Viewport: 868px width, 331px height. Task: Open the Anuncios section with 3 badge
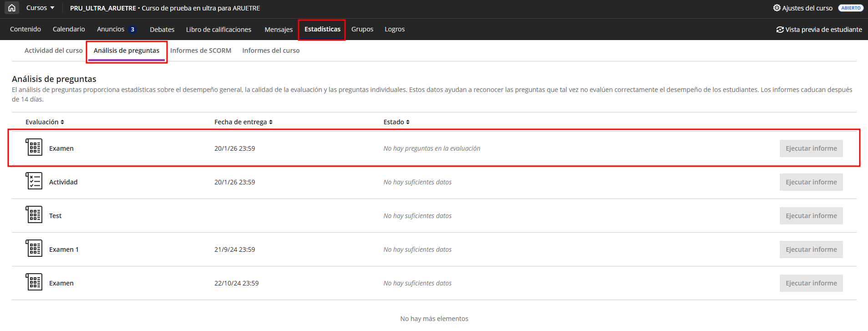coord(116,29)
